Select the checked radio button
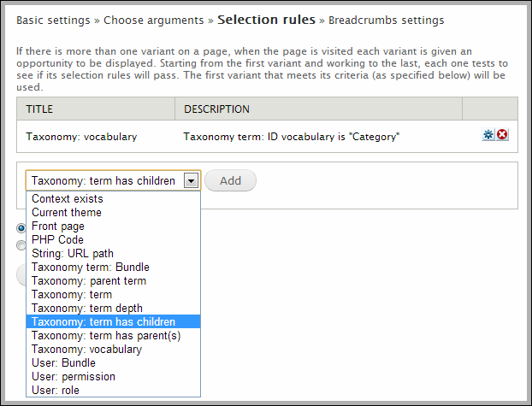Image resolution: width=532 pixels, height=406 pixels. [x=21, y=228]
